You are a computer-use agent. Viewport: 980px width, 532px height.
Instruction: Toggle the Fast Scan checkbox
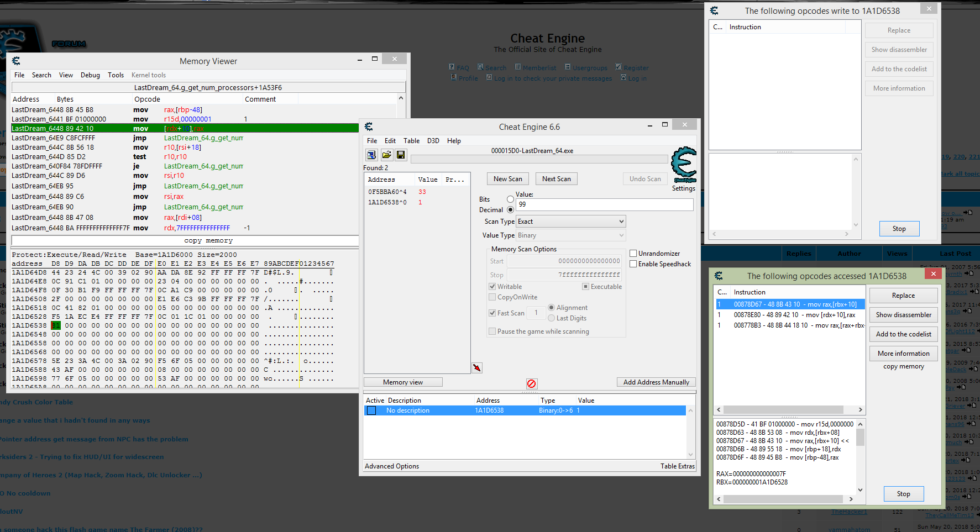pyautogui.click(x=492, y=313)
